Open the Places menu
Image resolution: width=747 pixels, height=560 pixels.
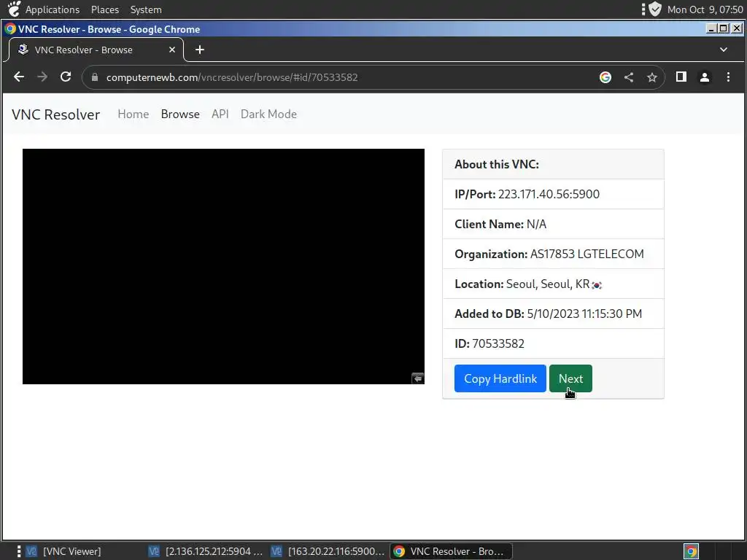tap(105, 9)
